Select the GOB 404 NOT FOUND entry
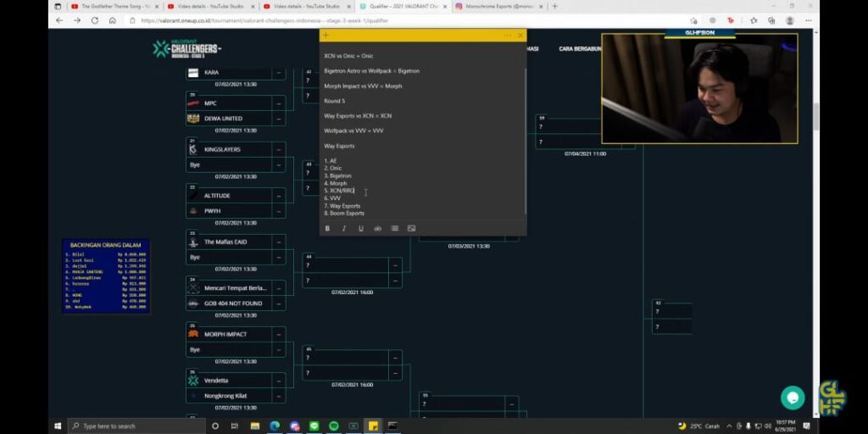The image size is (868, 434). (x=236, y=303)
